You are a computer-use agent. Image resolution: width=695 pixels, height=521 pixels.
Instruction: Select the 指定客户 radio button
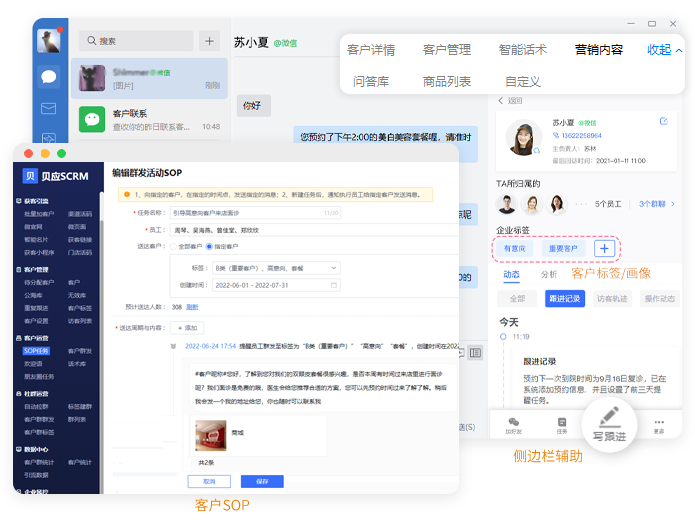pyautogui.click(x=209, y=247)
